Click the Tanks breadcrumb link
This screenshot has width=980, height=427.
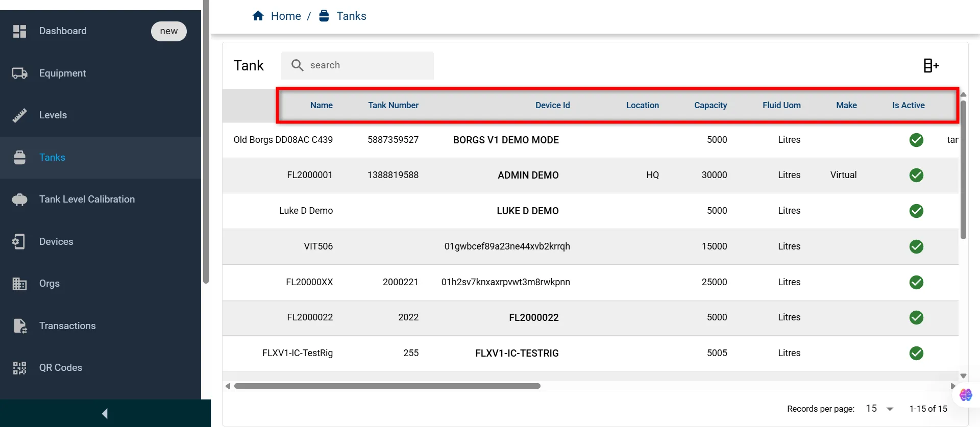pos(351,16)
